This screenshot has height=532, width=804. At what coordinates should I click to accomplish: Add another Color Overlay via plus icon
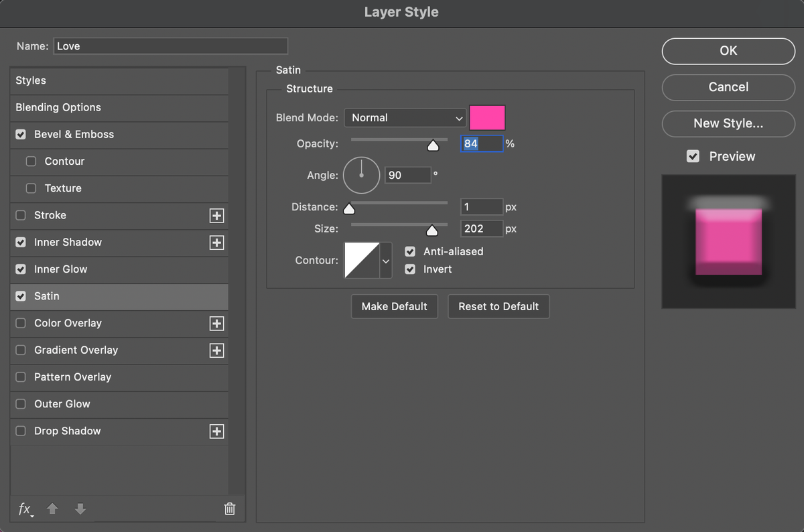pyautogui.click(x=216, y=324)
